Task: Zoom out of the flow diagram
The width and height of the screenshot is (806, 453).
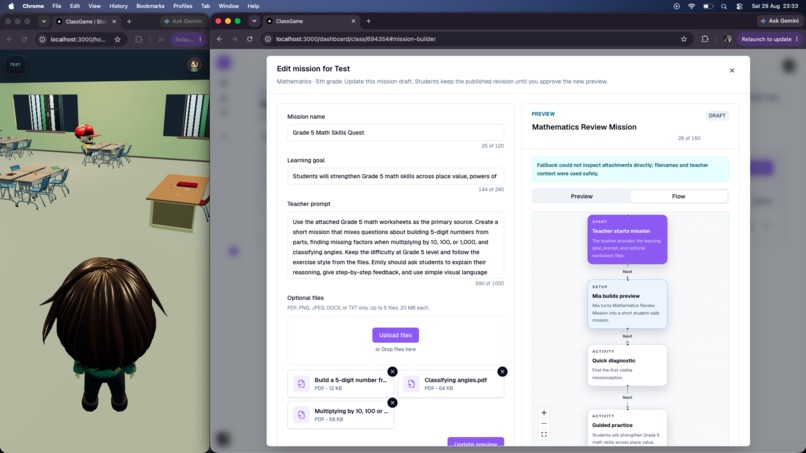Action: click(544, 424)
